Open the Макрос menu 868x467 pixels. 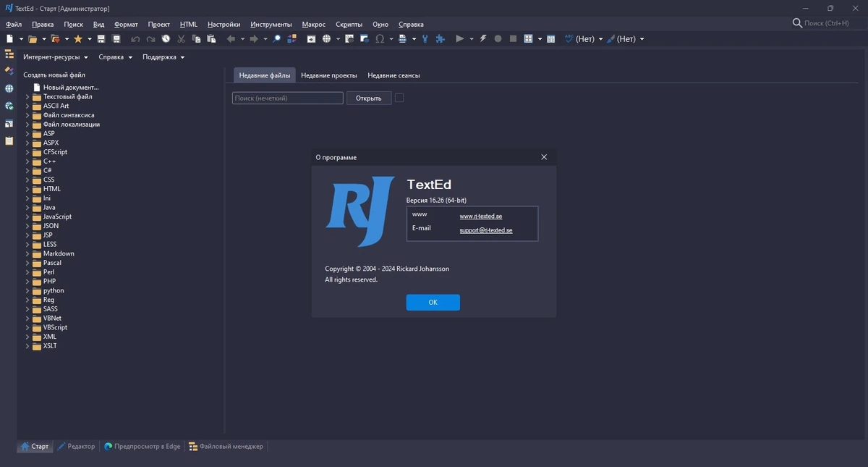[313, 24]
